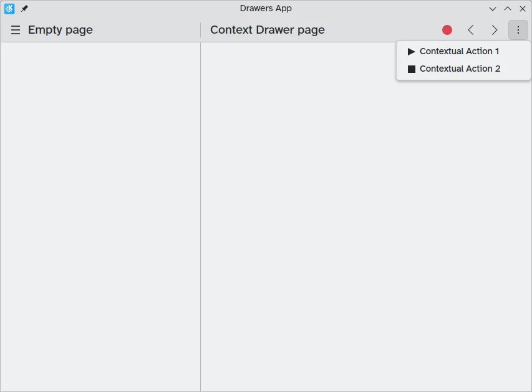Click the vertical separator between the pages
Viewport: 532px width, 392px height.
[x=201, y=217]
